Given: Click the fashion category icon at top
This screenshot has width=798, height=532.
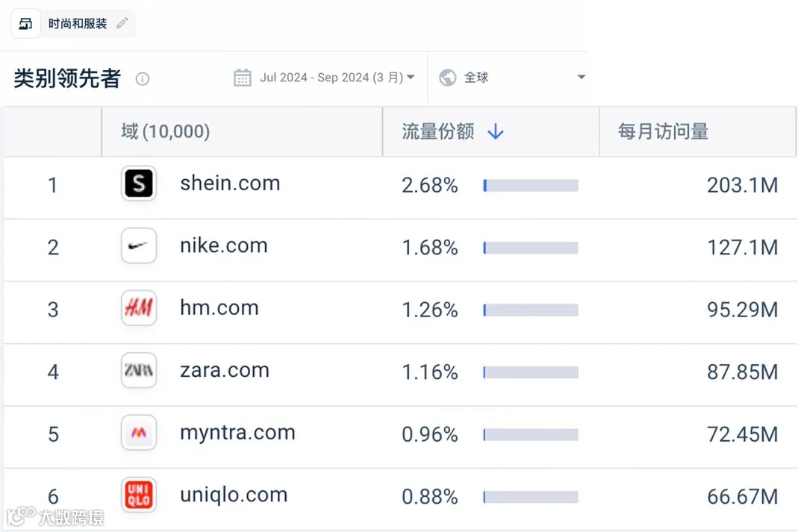Looking at the screenshot, I should [x=25, y=24].
